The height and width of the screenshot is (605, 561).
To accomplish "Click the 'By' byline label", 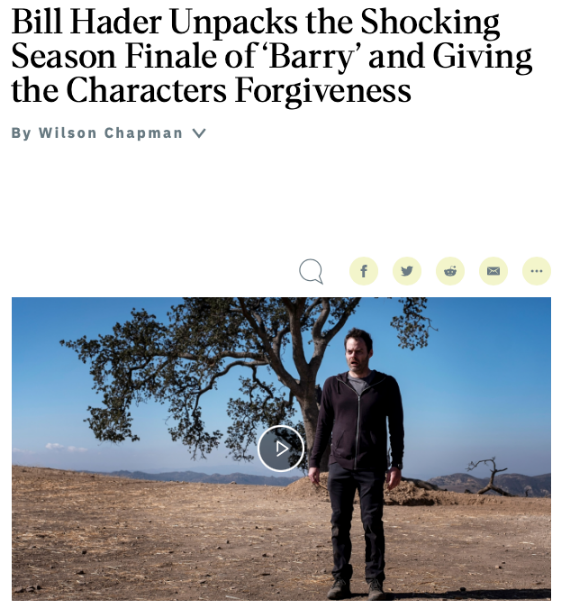I will click(x=21, y=133).
